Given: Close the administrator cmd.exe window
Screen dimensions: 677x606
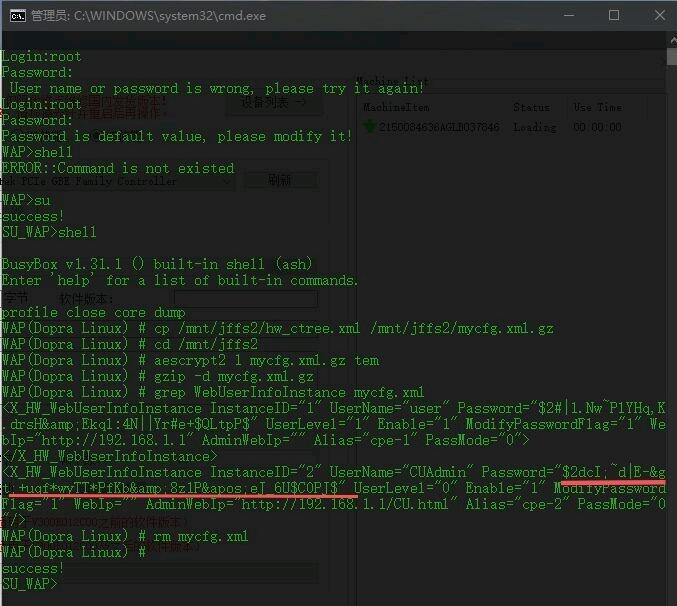Looking at the screenshot, I should [x=659, y=16].
